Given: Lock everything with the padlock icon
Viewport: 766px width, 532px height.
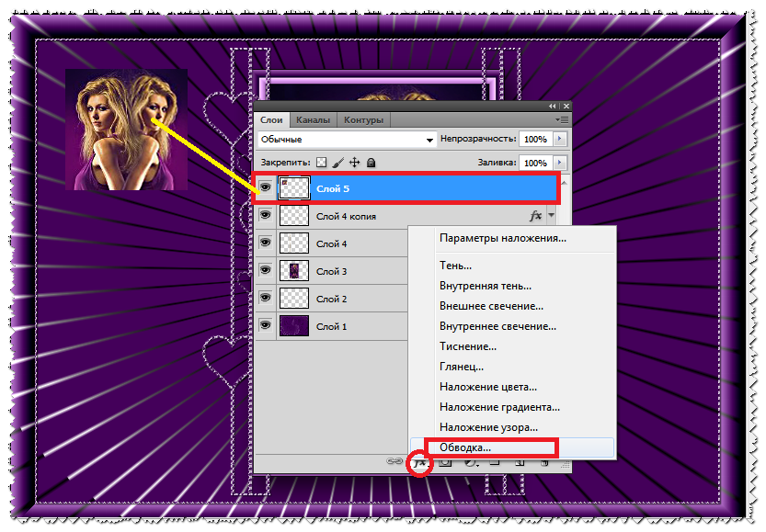Looking at the screenshot, I should 372,163.
